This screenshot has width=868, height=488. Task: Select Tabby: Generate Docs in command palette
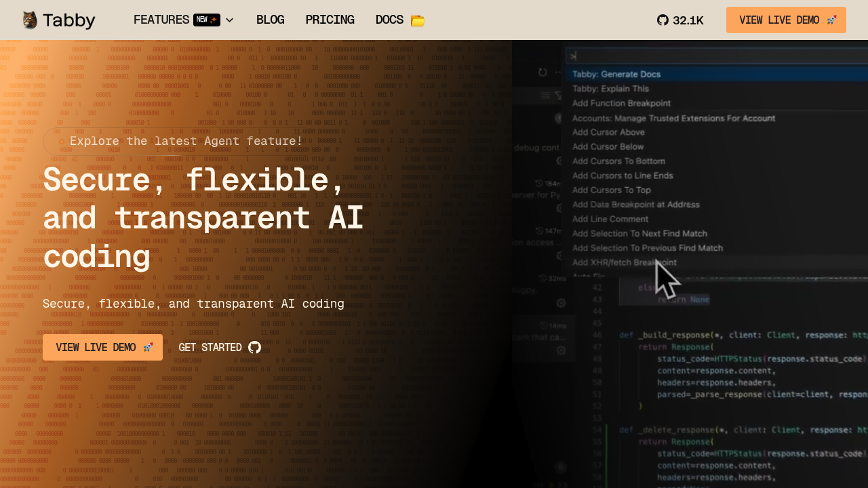tap(616, 75)
